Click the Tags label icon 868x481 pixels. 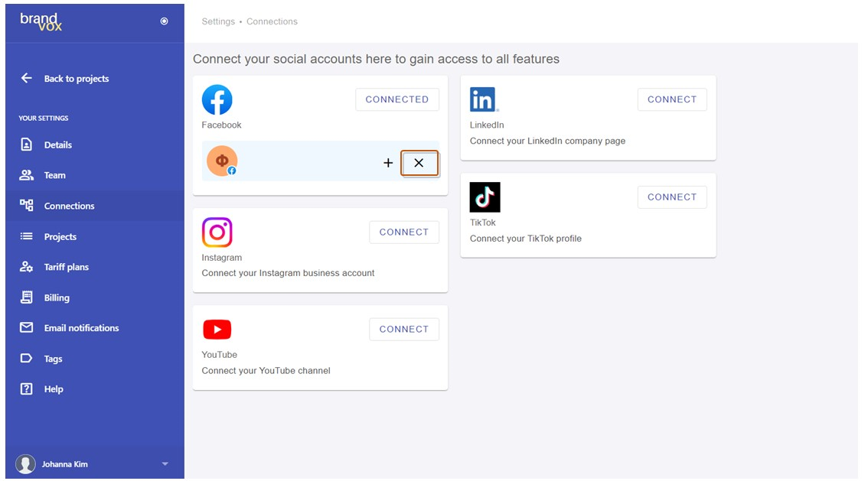26,358
